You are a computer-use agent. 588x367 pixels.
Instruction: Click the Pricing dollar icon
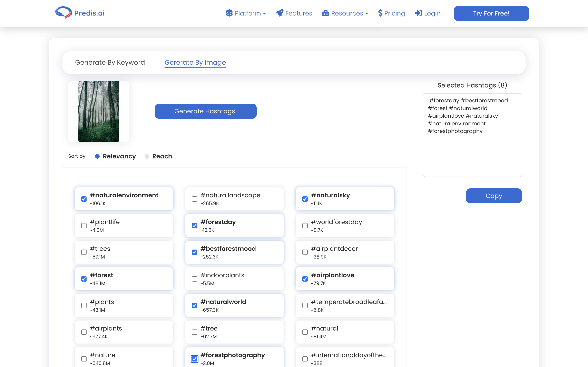point(380,13)
